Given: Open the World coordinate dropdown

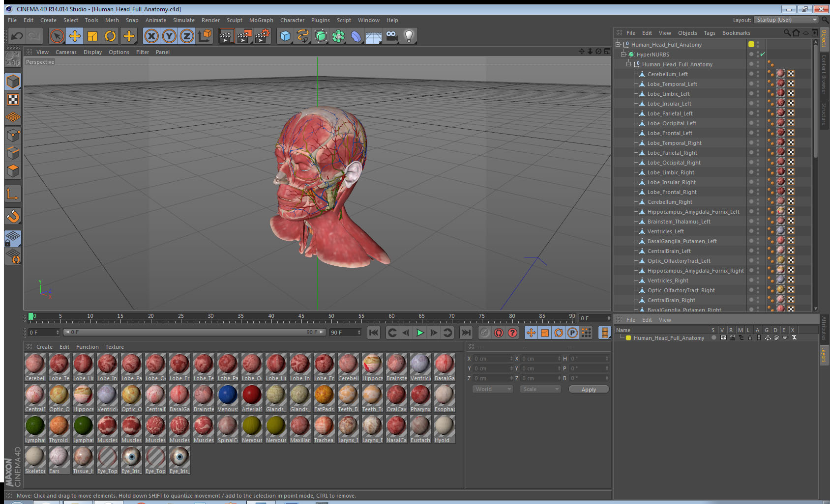Looking at the screenshot, I should 493,389.
